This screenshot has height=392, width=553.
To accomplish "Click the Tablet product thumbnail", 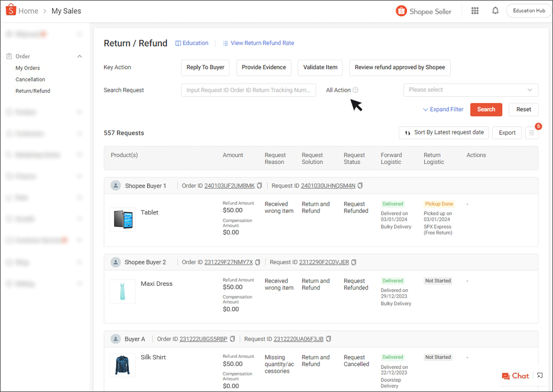I will 122,218.
